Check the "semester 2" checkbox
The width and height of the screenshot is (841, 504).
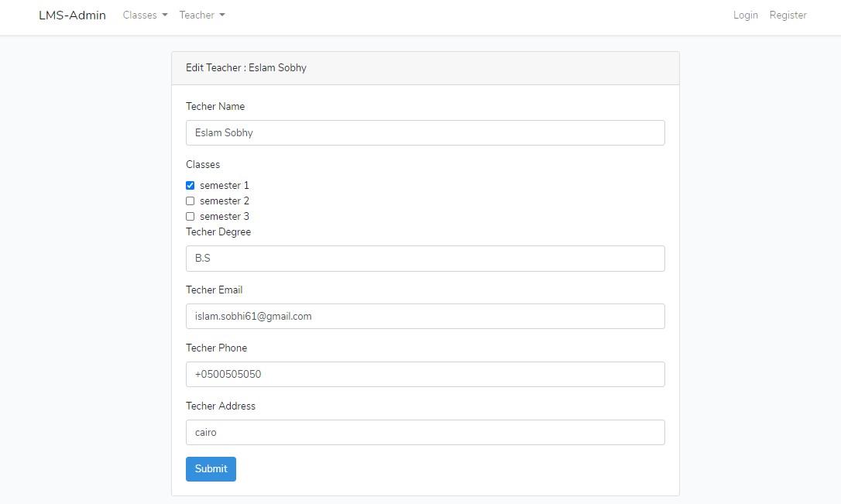[x=190, y=201]
